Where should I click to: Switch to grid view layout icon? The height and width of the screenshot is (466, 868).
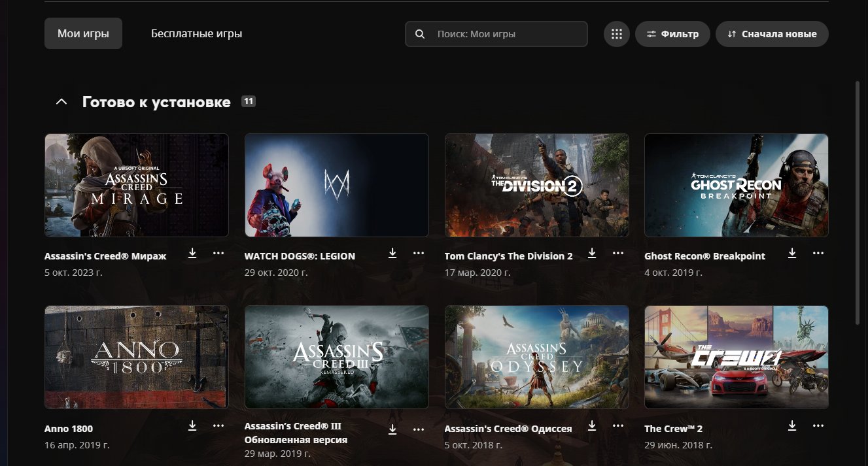[x=616, y=34]
